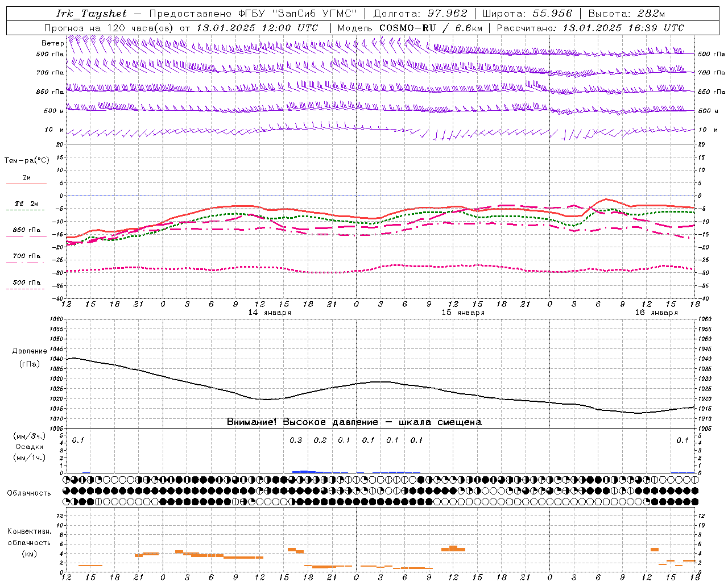Screen dimensions: 728x582
Task: Select the longitude value 'Долгота: 97.962'
Action: click(x=420, y=14)
